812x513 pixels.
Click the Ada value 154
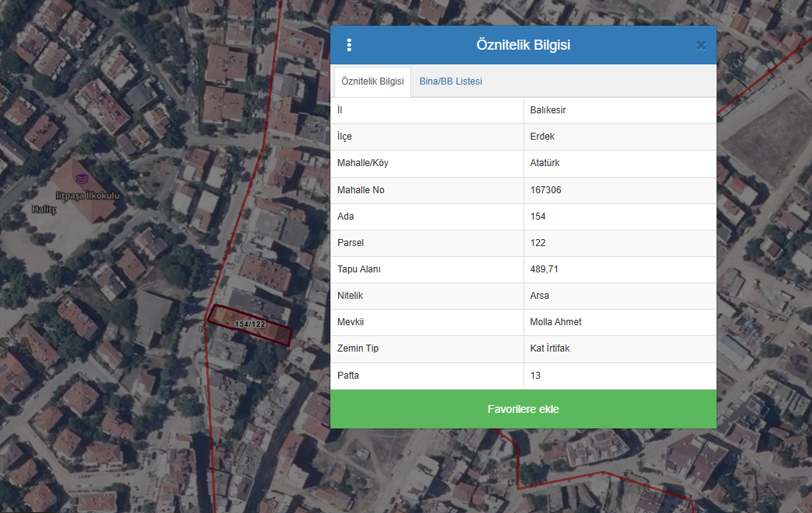click(538, 217)
